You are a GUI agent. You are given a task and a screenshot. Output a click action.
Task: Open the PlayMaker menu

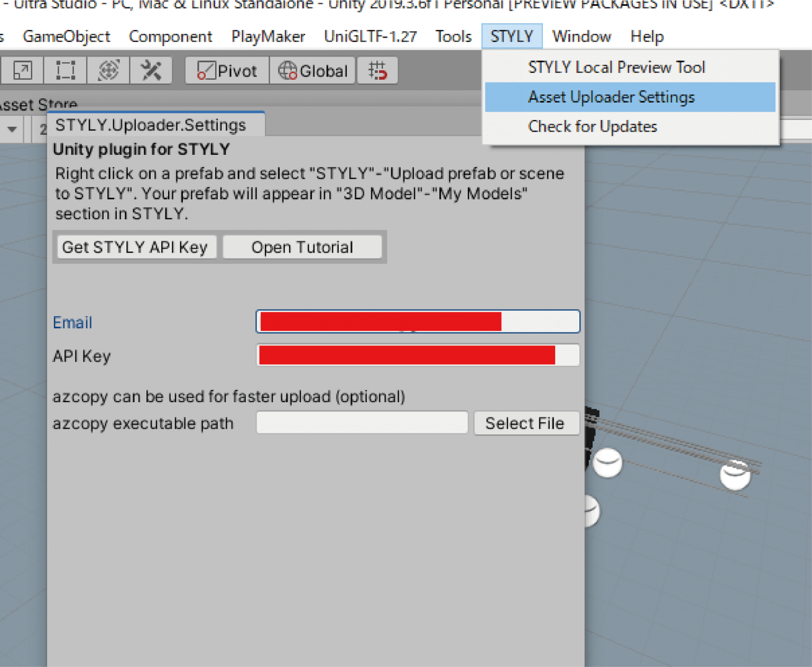(x=267, y=36)
